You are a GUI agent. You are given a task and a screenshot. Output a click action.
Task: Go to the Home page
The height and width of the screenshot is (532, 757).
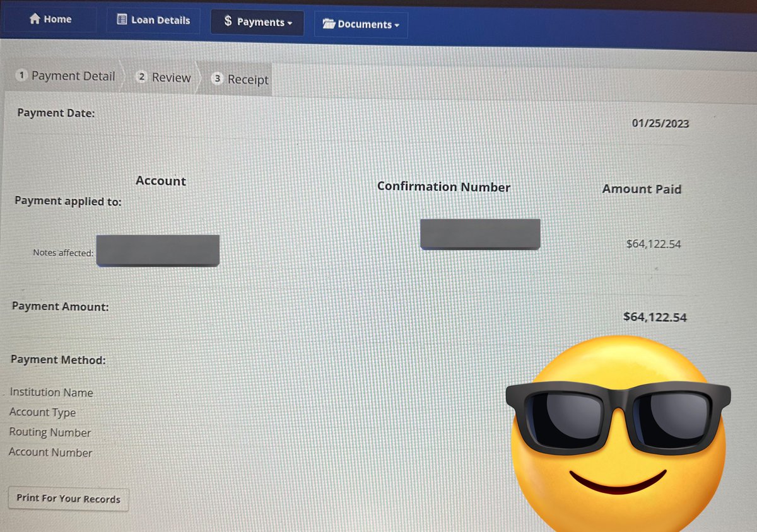50,19
